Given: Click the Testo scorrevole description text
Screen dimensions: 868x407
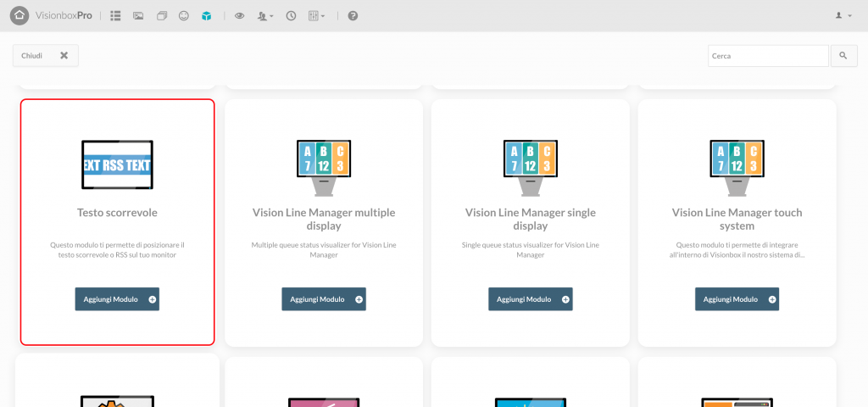Looking at the screenshot, I should click(117, 250).
